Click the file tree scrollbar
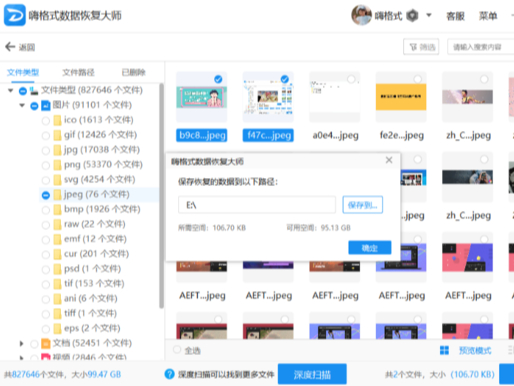Screen dimensions: 514x386 162,196
